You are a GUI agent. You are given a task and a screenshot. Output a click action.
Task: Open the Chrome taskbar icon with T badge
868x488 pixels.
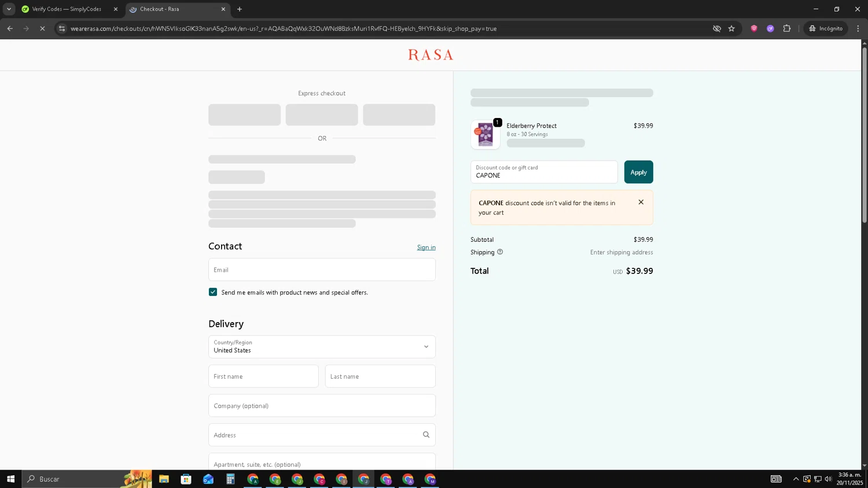pyautogui.click(x=386, y=479)
